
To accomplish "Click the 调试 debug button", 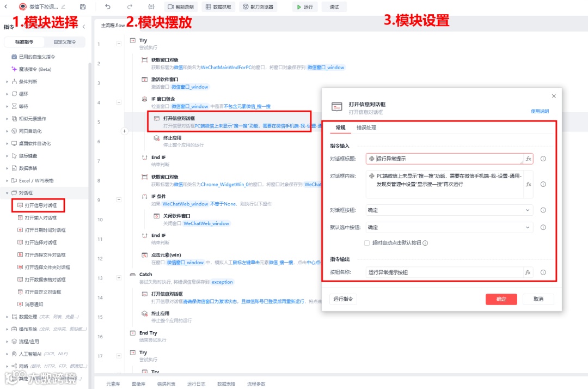I will pos(334,7).
